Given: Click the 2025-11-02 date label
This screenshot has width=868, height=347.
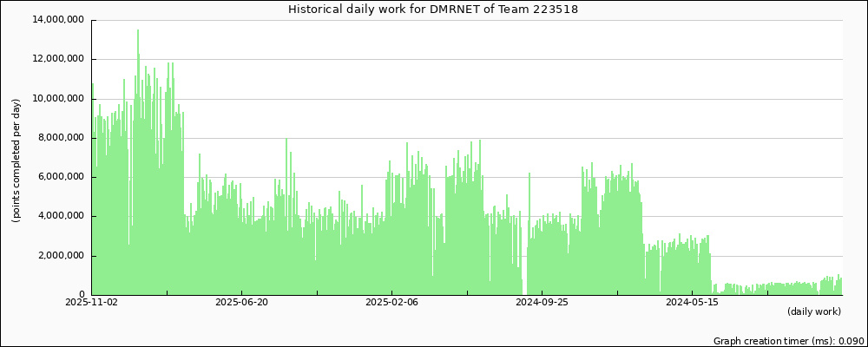Looking at the screenshot, I should [x=91, y=303].
